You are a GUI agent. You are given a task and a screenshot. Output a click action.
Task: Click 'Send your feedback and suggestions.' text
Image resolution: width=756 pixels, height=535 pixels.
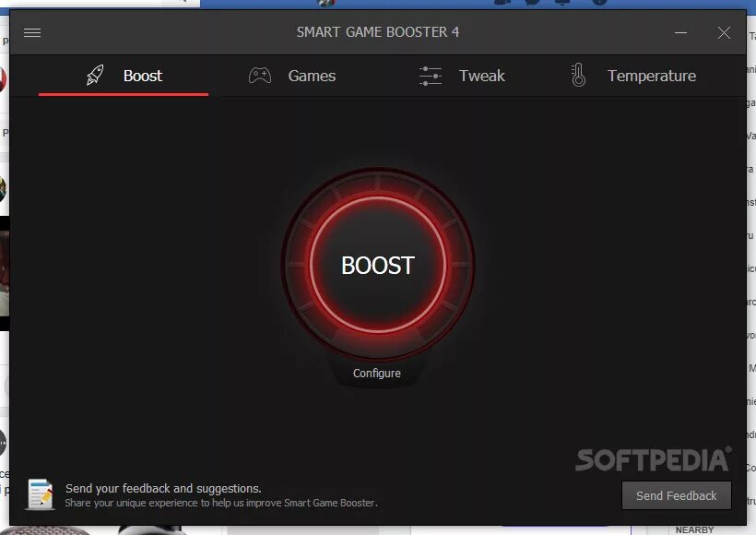[163, 488]
